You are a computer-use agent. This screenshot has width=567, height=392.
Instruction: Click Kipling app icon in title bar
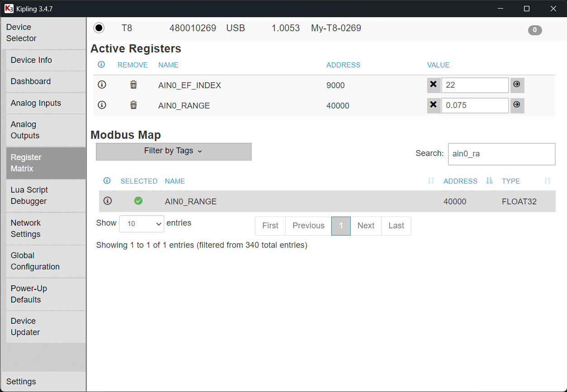(9, 9)
